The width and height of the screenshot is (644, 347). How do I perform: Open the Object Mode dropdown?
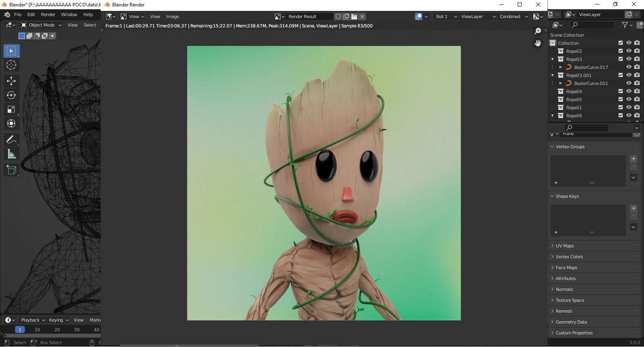[x=41, y=25]
